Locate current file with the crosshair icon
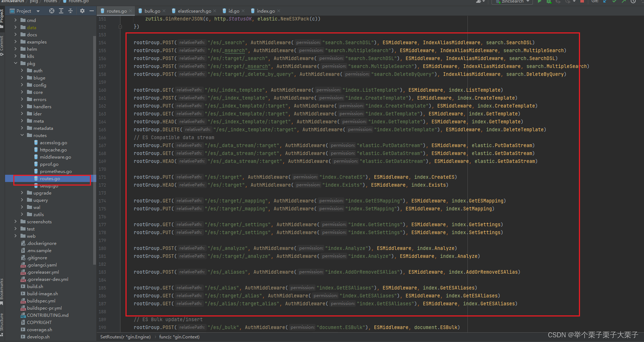The height and width of the screenshot is (342, 644). 51,11
